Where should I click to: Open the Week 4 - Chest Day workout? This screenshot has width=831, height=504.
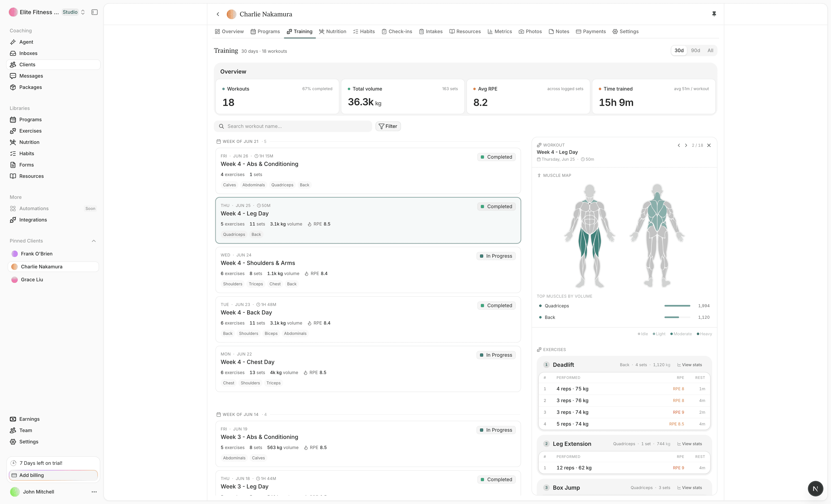coord(368,369)
